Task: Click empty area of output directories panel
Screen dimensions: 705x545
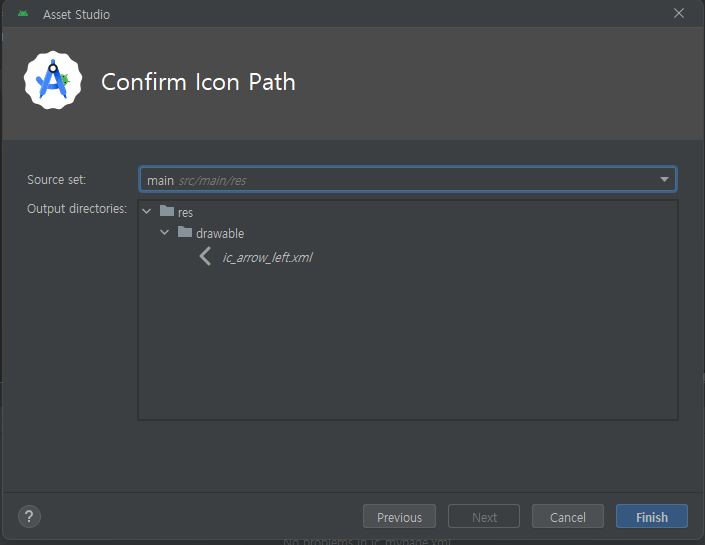Action: click(x=407, y=342)
